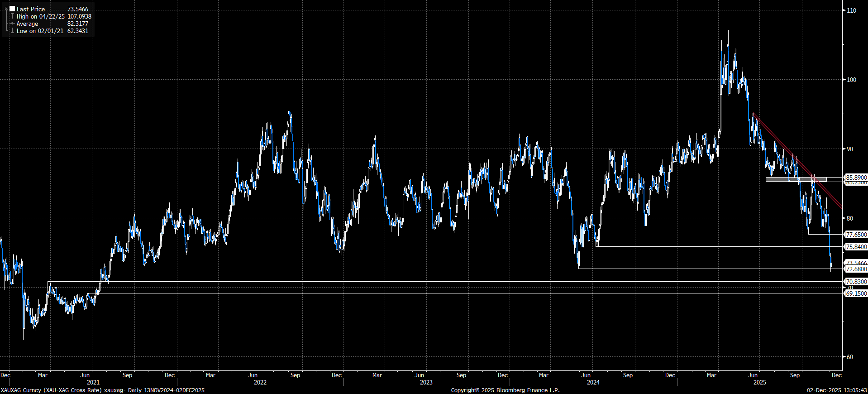Click the Average marker icon in legend

pos(12,24)
